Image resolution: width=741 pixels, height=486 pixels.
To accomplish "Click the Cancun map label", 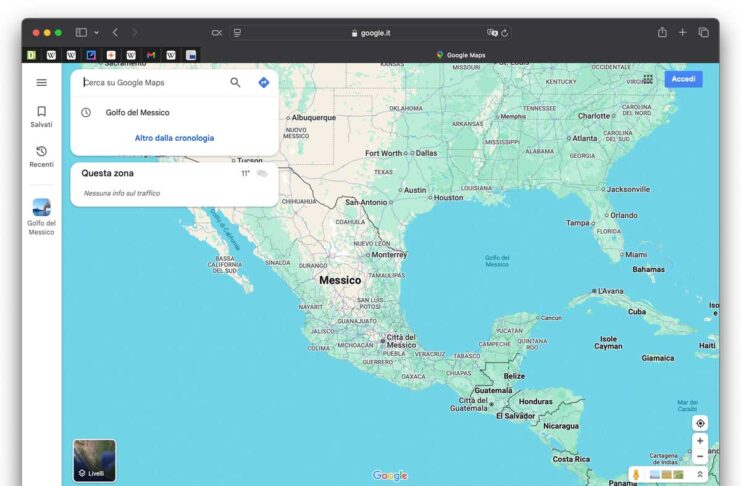I will 551,318.
